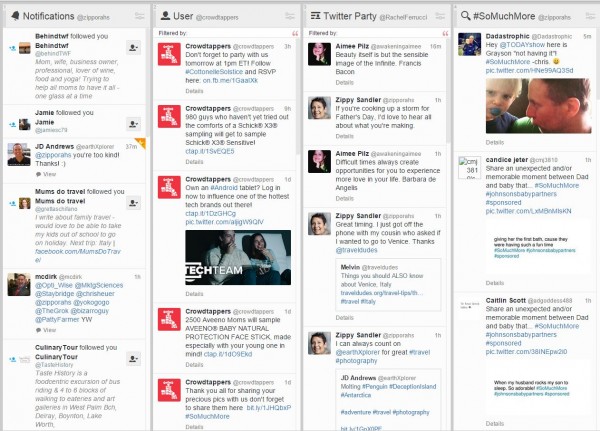Click @Opti_Wise mention in mcdirk tweet
The width and height of the screenshot is (600, 431).
point(53,285)
